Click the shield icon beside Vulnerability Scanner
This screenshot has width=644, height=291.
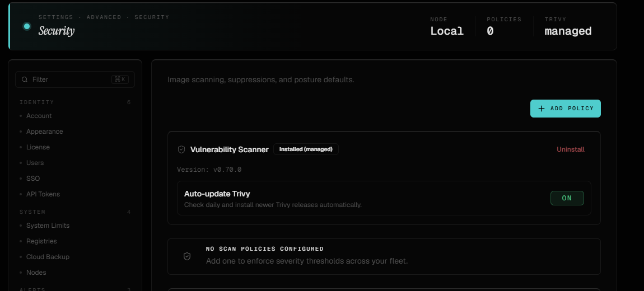point(181,149)
